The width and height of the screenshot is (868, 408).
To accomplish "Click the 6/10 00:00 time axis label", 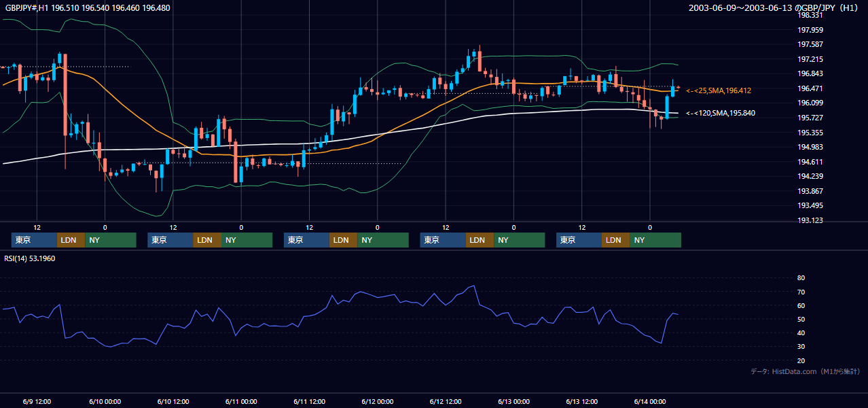I will [x=105, y=401].
